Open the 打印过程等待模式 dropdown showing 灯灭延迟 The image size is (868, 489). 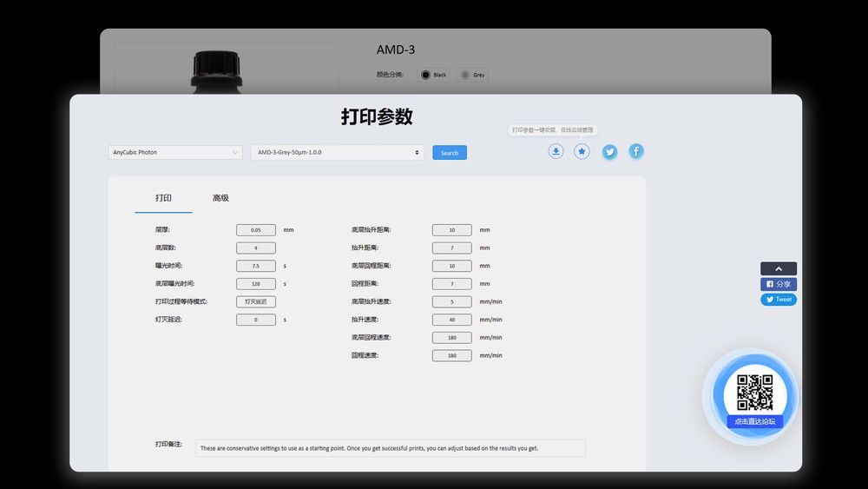point(256,301)
